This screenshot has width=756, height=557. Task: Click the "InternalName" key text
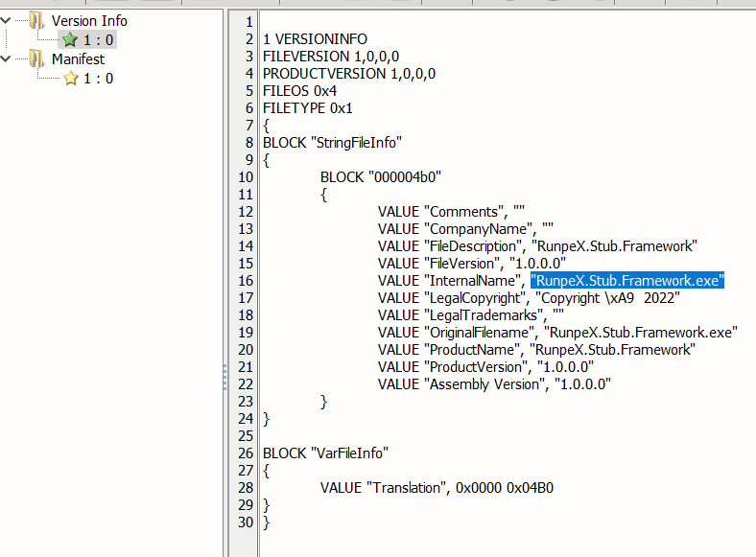pyautogui.click(x=472, y=281)
